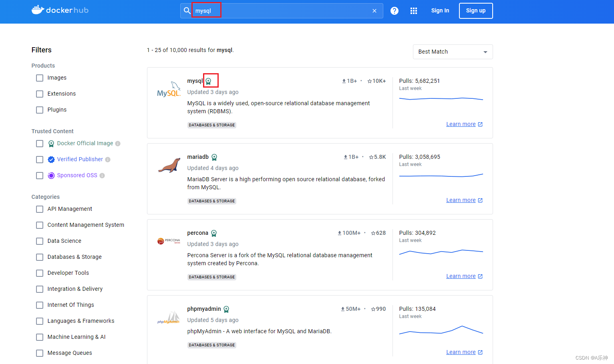Check the API Management category checkbox
The height and width of the screenshot is (364, 614).
click(x=40, y=209)
